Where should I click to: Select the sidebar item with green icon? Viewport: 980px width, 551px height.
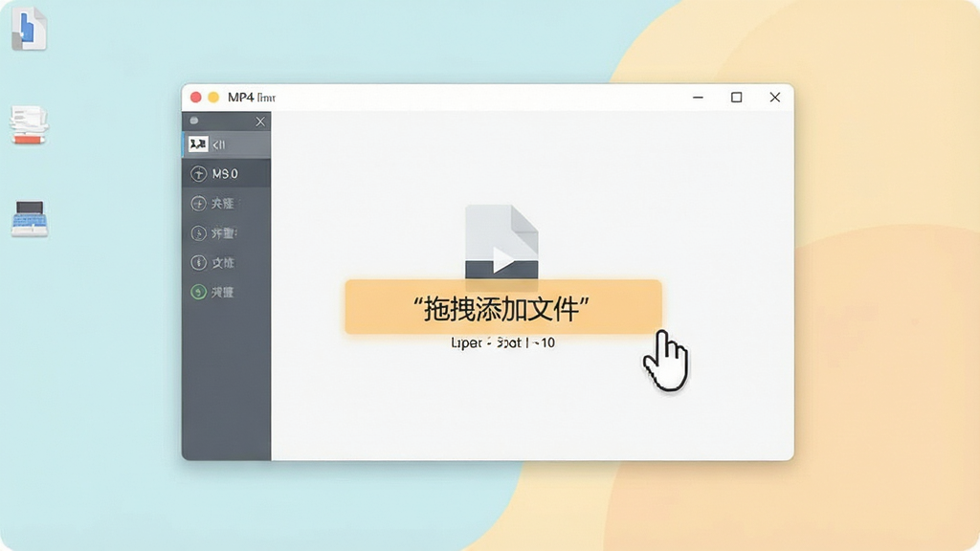[x=226, y=292]
